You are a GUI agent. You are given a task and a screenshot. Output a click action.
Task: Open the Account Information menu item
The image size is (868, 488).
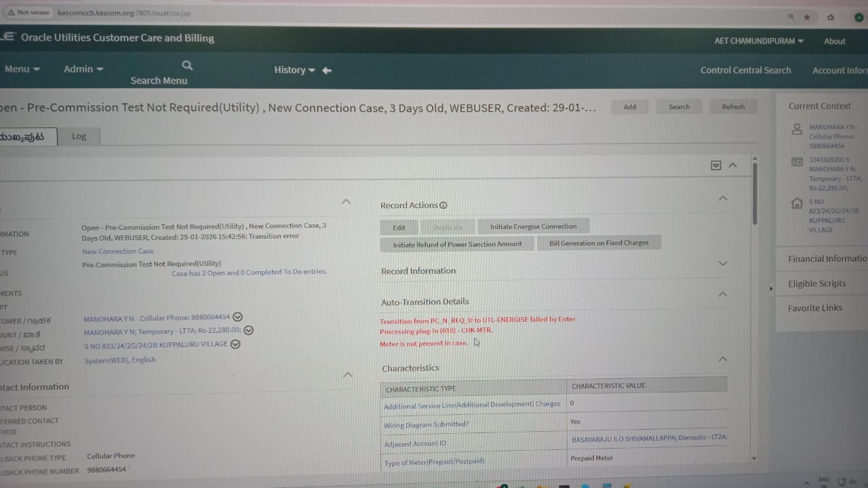840,70
